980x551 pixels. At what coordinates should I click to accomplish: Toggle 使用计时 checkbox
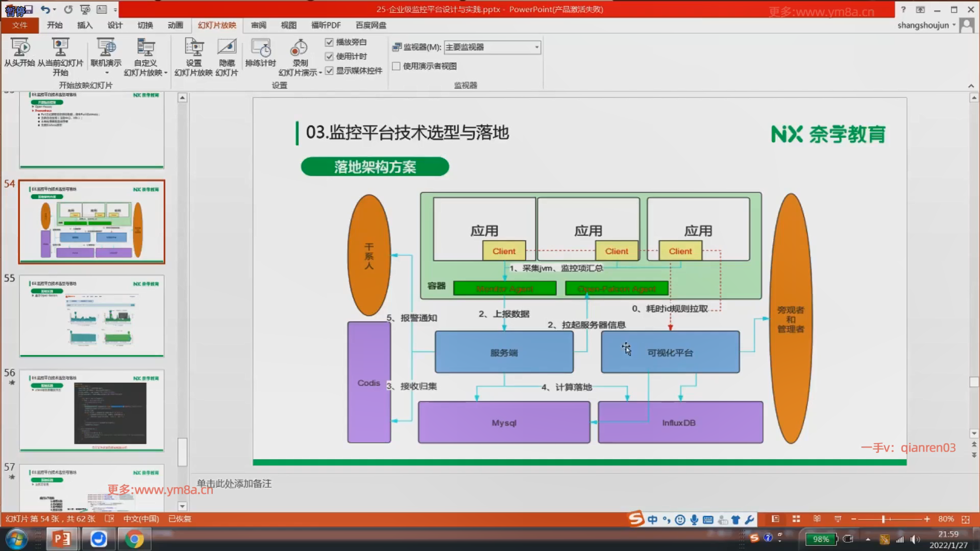329,56
